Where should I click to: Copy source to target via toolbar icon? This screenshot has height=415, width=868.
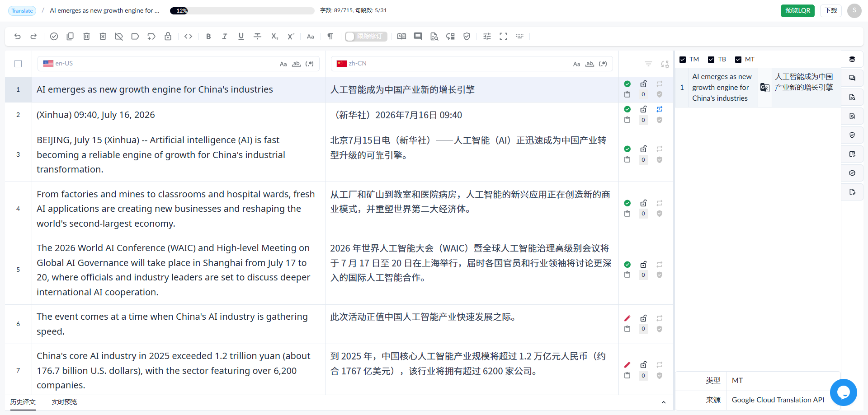[70, 37]
